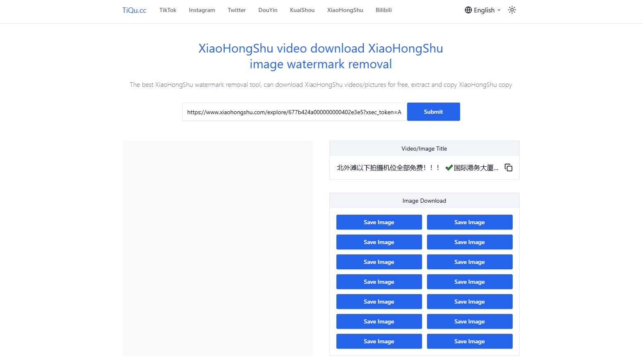Click the Image Download section header
Viewport: 643px width, 364px height.
point(424,201)
